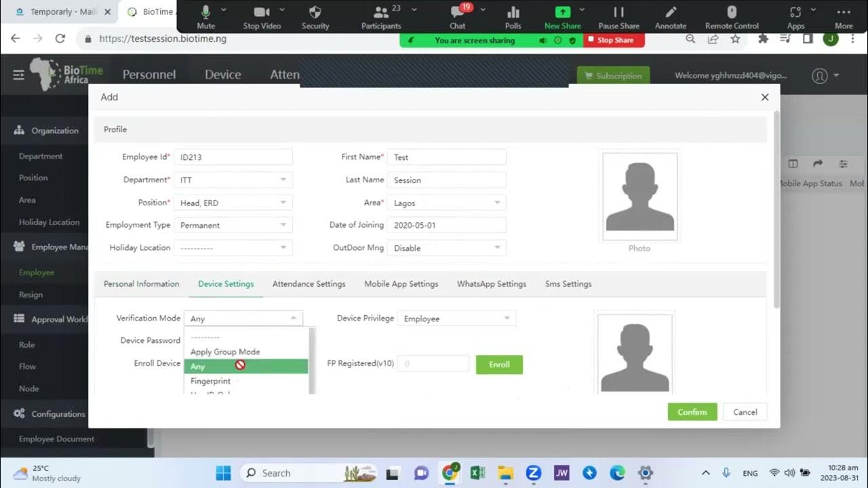Switch to Device Settings tab
Image resolution: width=868 pixels, height=488 pixels.
point(226,284)
